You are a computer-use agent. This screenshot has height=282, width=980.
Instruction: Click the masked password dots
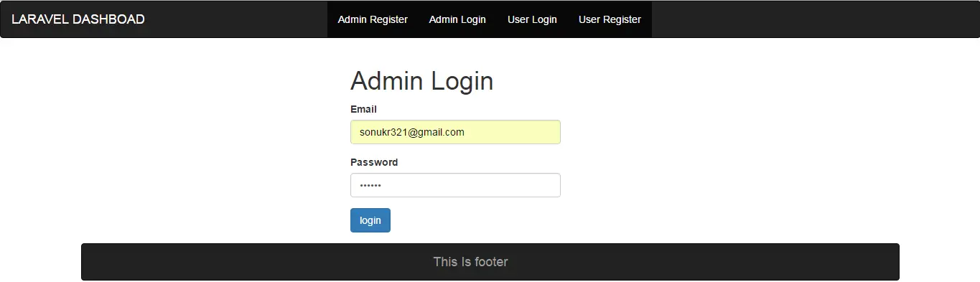click(370, 185)
